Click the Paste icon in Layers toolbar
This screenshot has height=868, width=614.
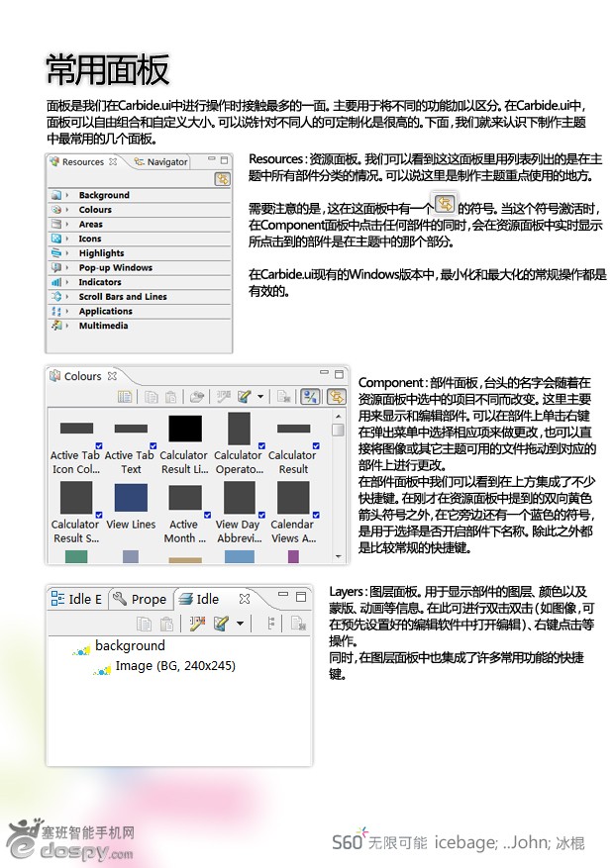[166, 624]
